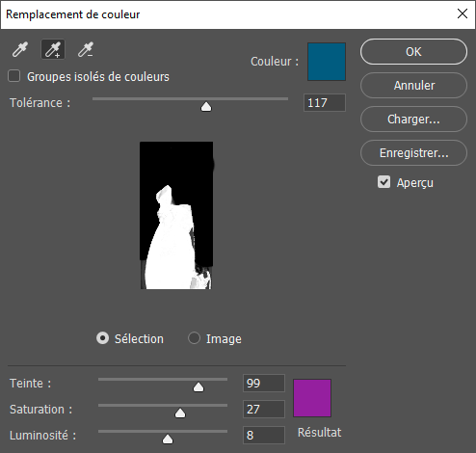Click the Résultat label text
476x453 pixels.
point(319,433)
